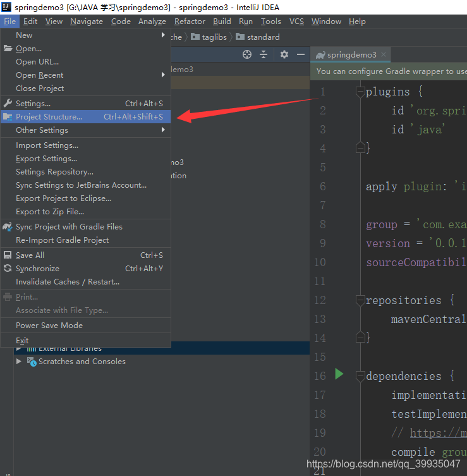This screenshot has width=467, height=476.
Task: Expand the Open Recent submenu arrow
Action: pos(163,75)
